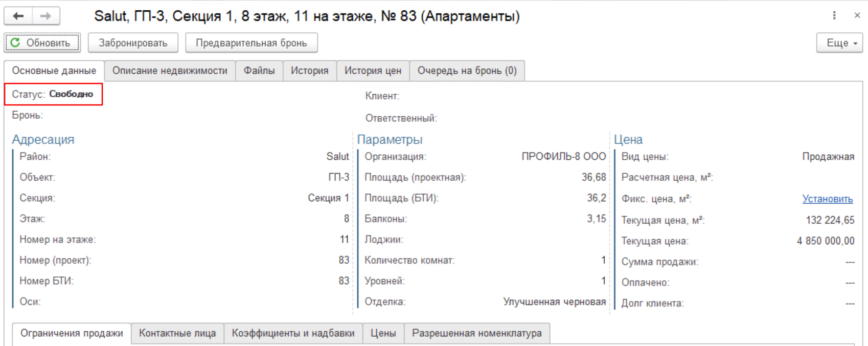Open the three-dot options menu
Image resolution: width=868 pixels, height=346 pixels.
834,15
